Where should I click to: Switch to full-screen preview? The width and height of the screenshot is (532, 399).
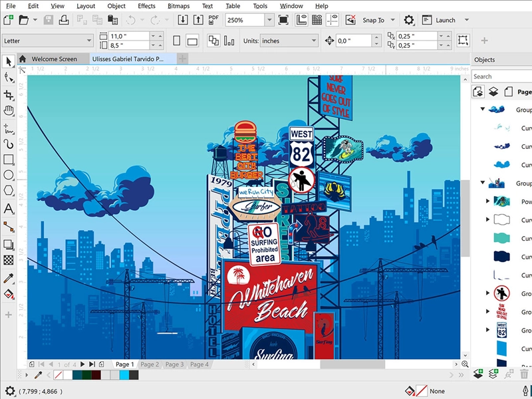(283, 20)
